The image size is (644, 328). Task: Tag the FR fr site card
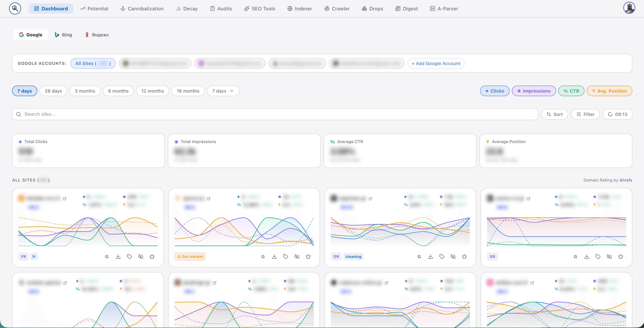(x=129, y=256)
